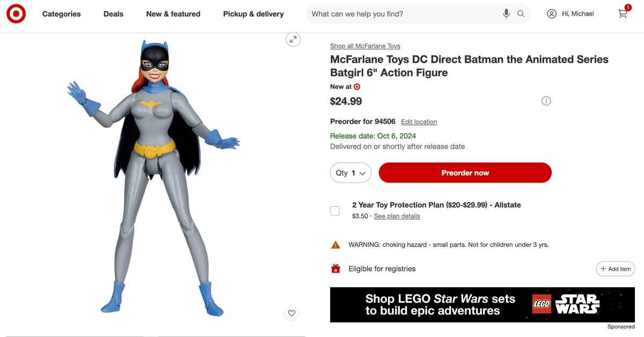Click the Edit location link

pos(419,122)
